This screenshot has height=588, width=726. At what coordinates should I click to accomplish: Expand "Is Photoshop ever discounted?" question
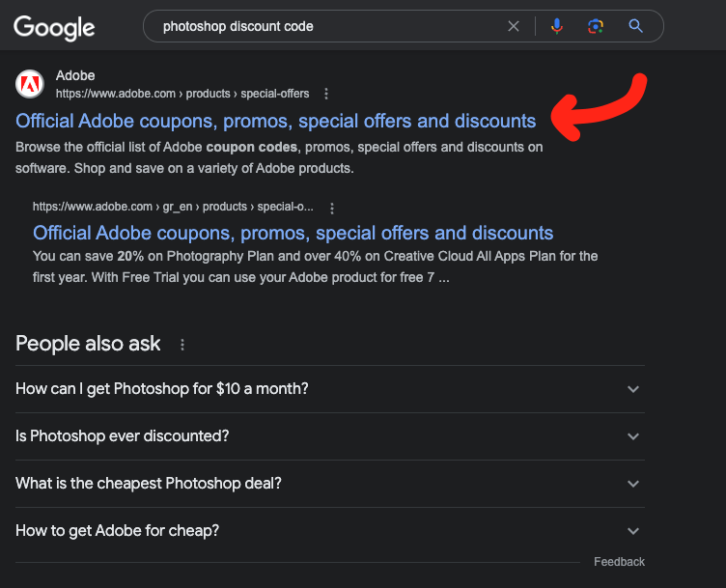click(329, 436)
